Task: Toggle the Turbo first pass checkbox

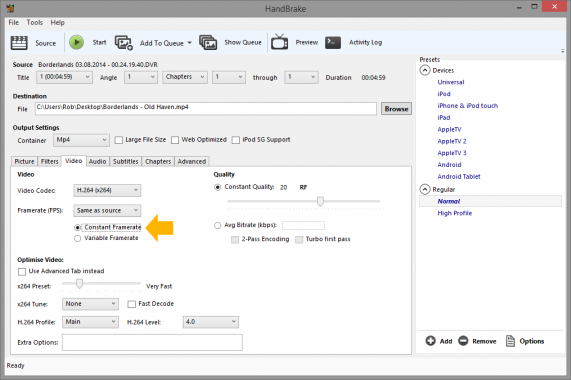Action: click(299, 240)
